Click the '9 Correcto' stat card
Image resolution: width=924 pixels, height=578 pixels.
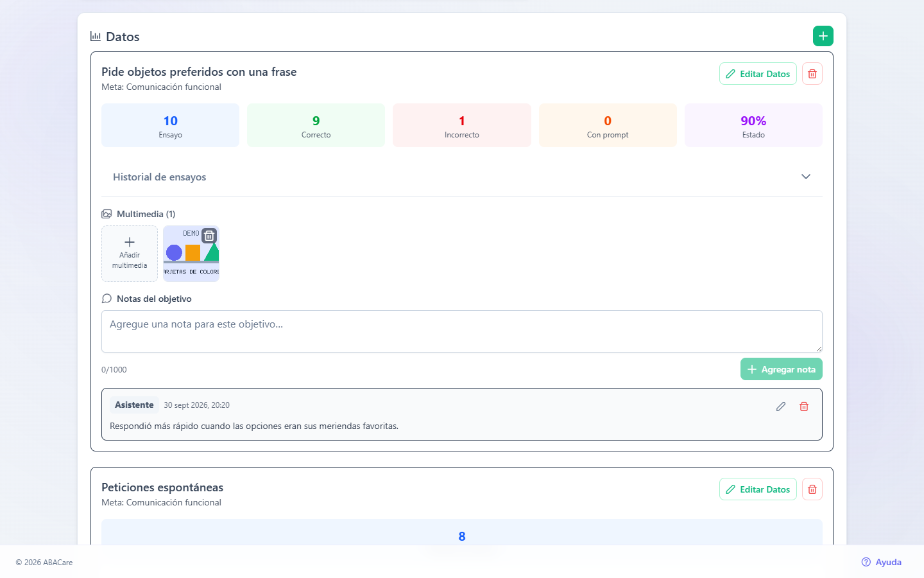316,125
